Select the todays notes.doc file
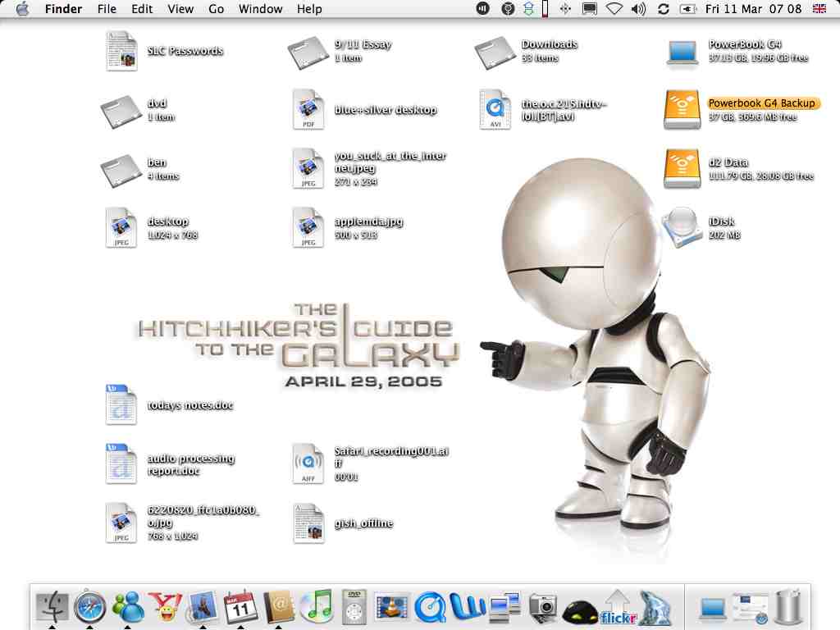This screenshot has height=630, width=840. pos(121,404)
